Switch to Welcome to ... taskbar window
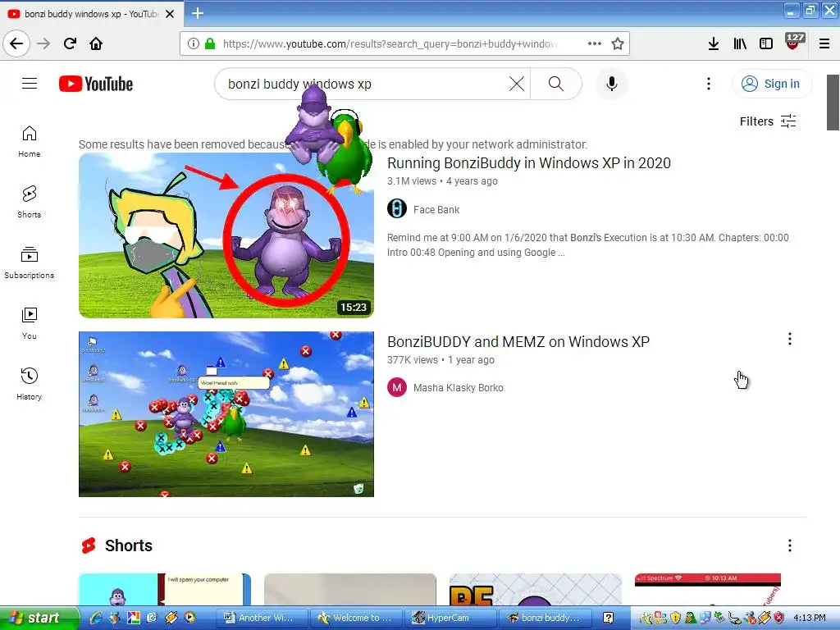840x630 pixels. [358, 618]
